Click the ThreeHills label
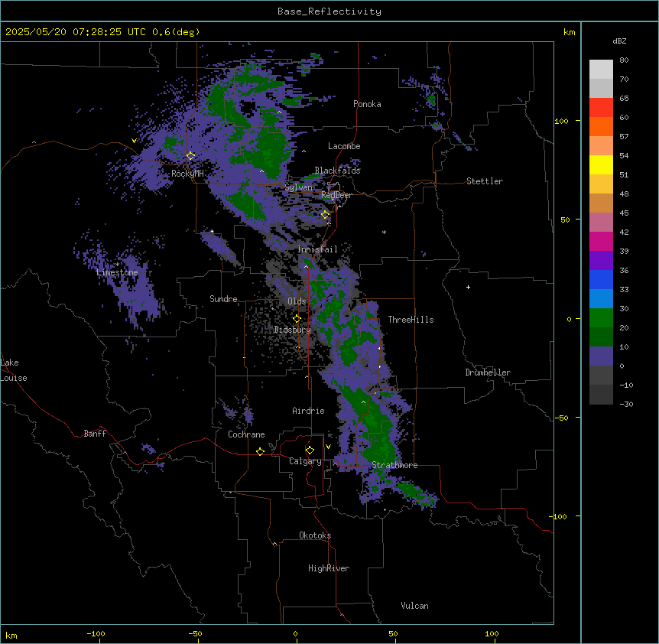This screenshot has width=659, height=644. (411, 320)
